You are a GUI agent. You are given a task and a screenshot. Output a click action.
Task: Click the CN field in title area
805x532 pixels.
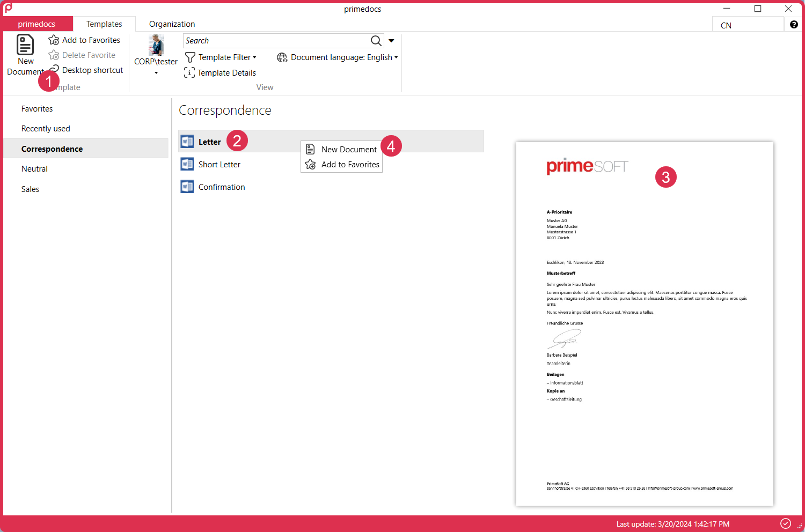tap(748, 25)
